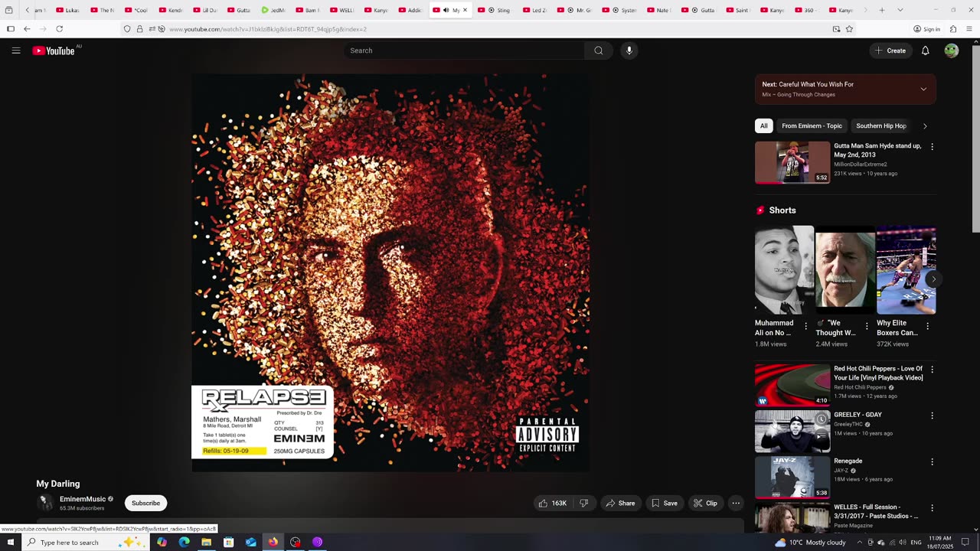This screenshot has height=551, width=980.
Task: Open EminemMusic channel name link
Action: coord(83,499)
